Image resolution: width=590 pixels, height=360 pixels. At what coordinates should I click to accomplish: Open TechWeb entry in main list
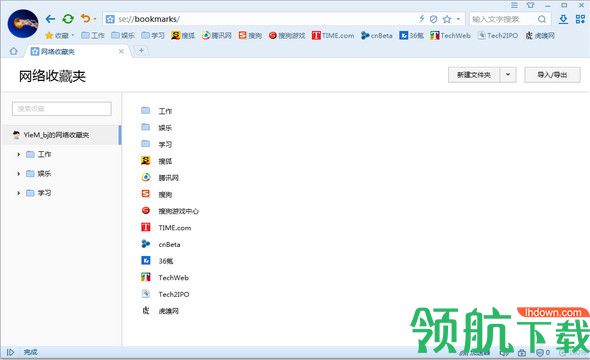pos(165,278)
